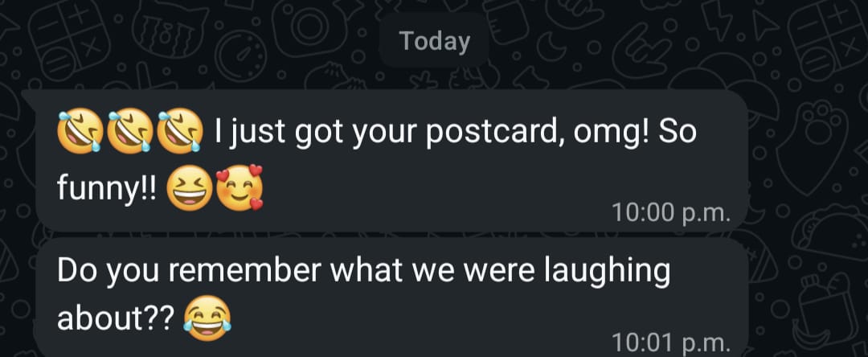Image resolution: width=868 pixels, height=357 pixels.
Task: Select the "Today" date chip
Action: point(434,42)
